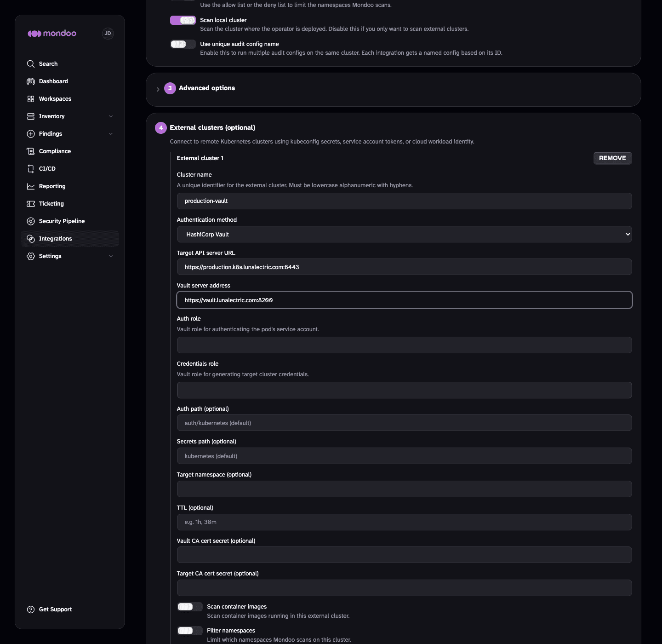Viewport: 662px width, 644px height.
Task: Disable the Scan local cluster toggle
Action: click(183, 20)
